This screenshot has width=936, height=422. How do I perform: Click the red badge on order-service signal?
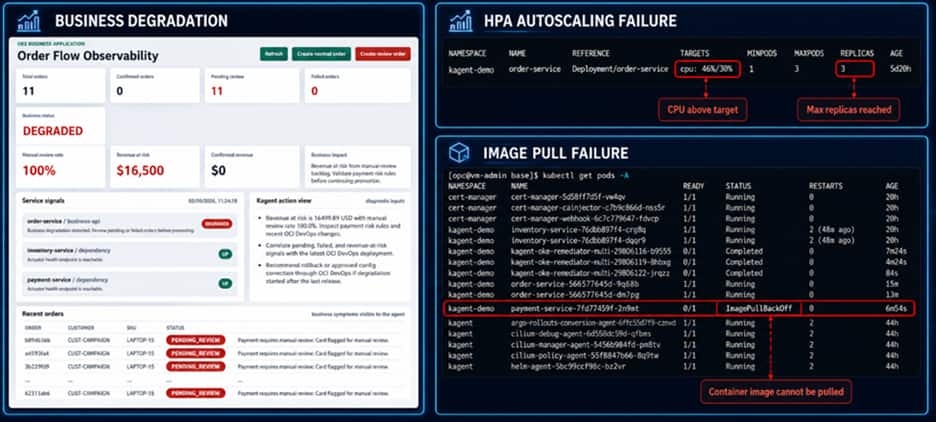(217, 224)
